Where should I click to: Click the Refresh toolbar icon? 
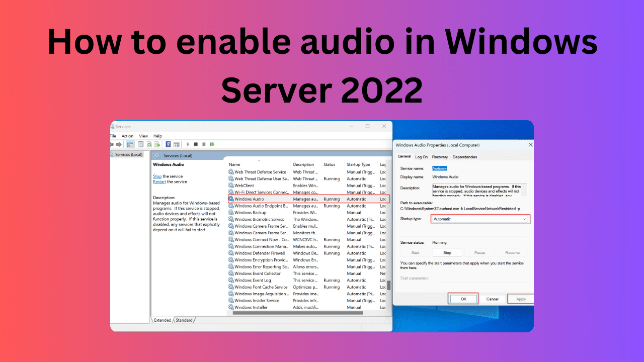pos(149,144)
